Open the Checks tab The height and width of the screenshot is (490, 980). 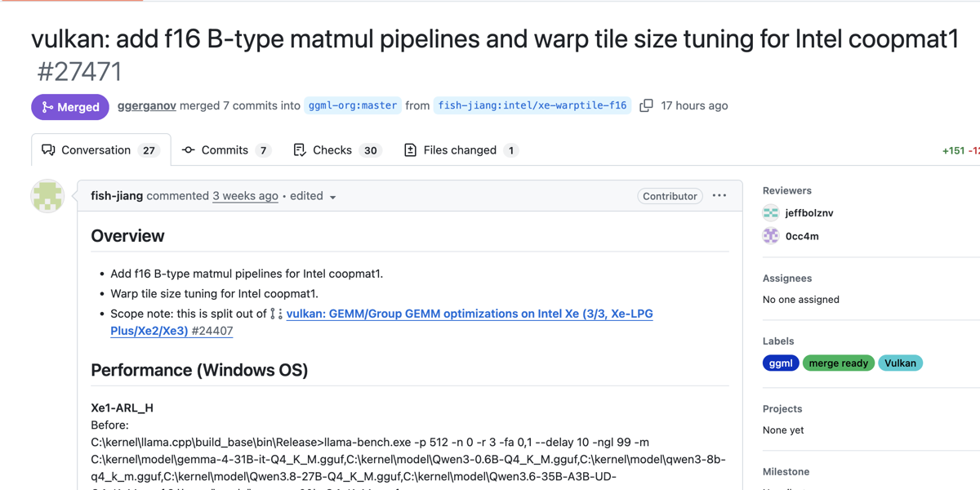click(336, 150)
